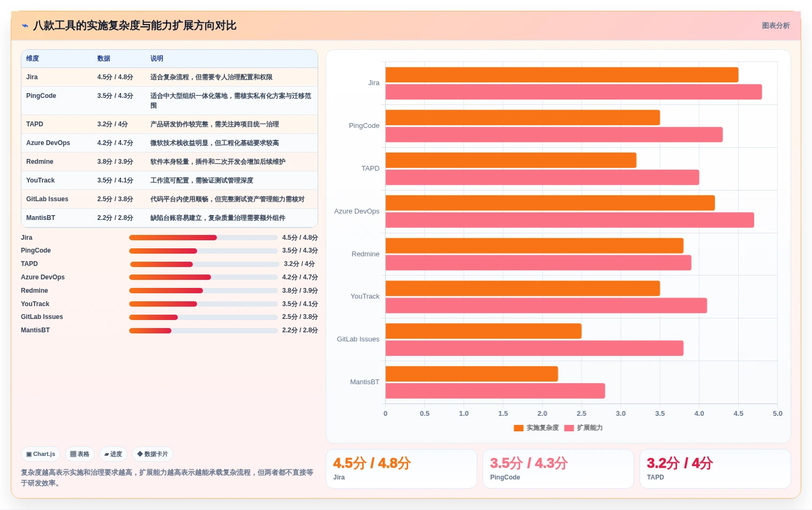The height and width of the screenshot is (510, 812).
Task: Select the Redmine table row name
Action: pyautogui.click(x=40, y=162)
